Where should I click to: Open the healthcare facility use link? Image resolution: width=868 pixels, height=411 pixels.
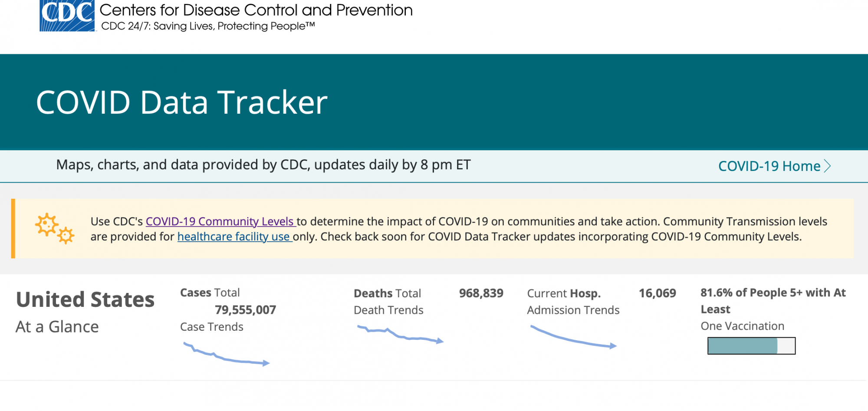click(x=234, y=237)
